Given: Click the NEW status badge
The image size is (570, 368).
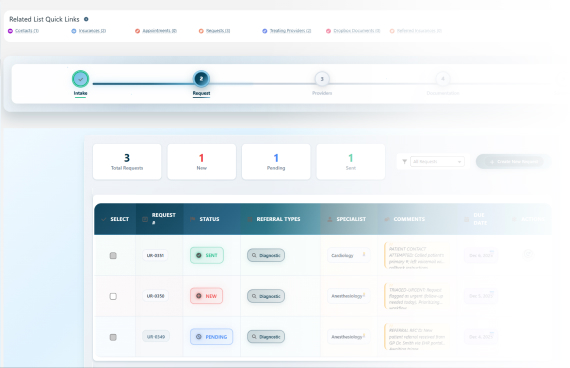Looking at the screenshot, I should tap(206, 296).
